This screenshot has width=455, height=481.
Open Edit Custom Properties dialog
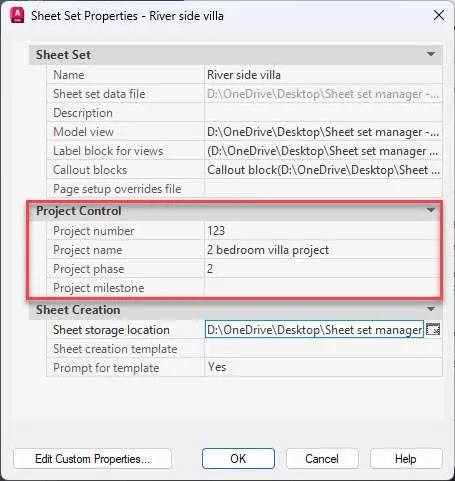pos(93,459)
